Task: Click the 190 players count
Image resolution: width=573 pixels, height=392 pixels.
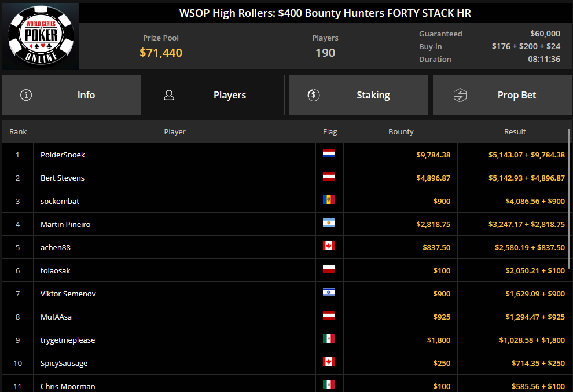Action: coord(325,53)
